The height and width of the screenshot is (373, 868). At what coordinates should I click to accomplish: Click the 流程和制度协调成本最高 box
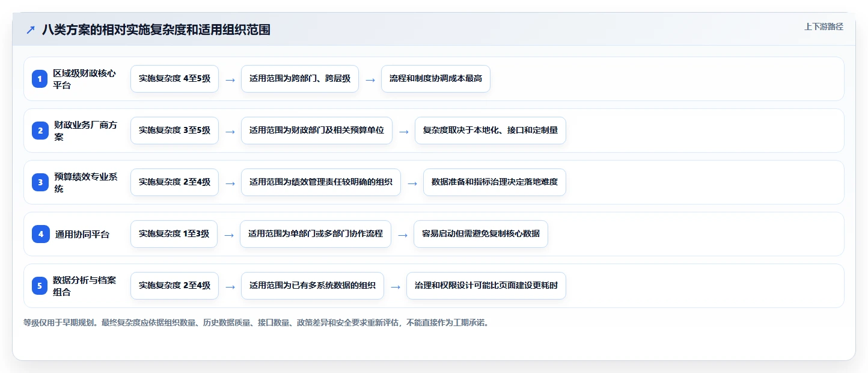pos(436,79)
